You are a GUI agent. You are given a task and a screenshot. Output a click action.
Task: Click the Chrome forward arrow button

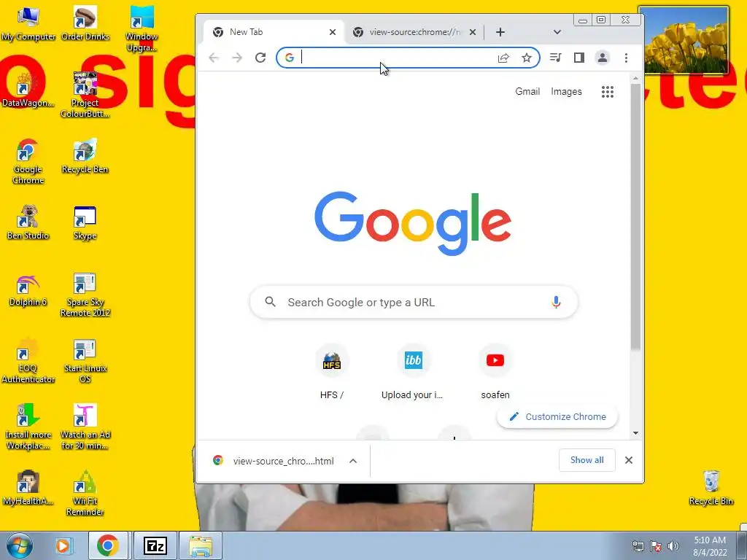coord(237,58)
